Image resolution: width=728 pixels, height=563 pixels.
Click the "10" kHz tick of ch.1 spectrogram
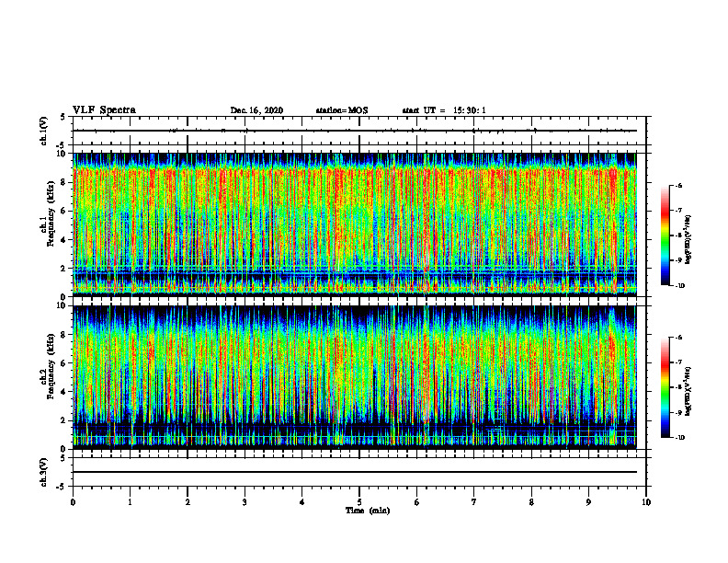tap(63, 154)
